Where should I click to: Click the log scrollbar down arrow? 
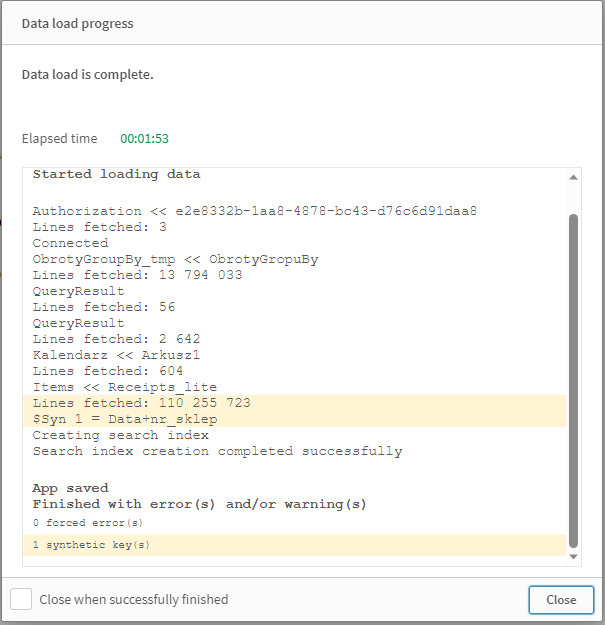click(x=574, y=556)
